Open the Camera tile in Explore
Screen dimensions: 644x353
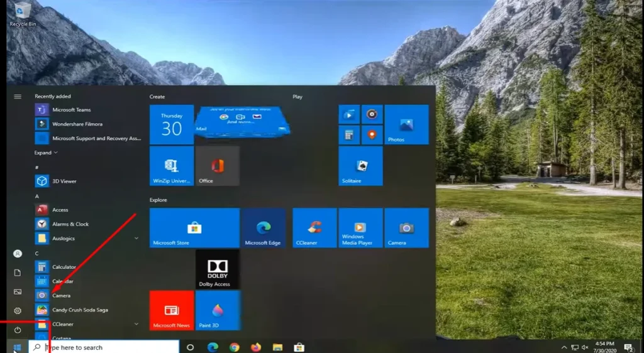pos(407,228)
